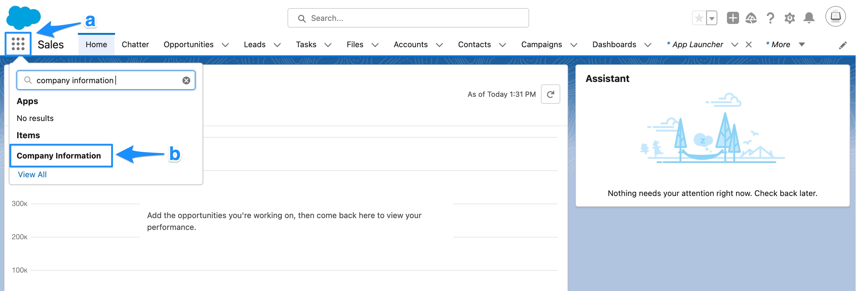Expand the Dashboards tab chevron
Viewport: 868px width, 291px height.
coord(648,45)
